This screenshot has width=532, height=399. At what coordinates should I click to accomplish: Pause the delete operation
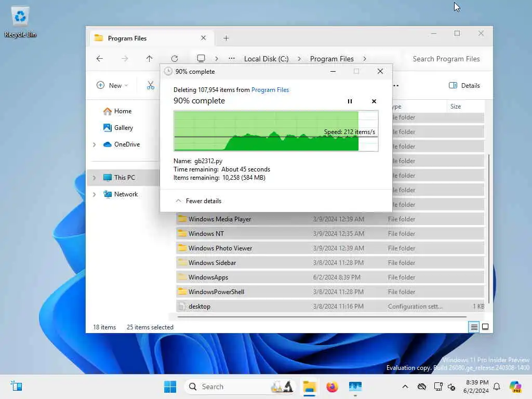(x=350, y=101)
